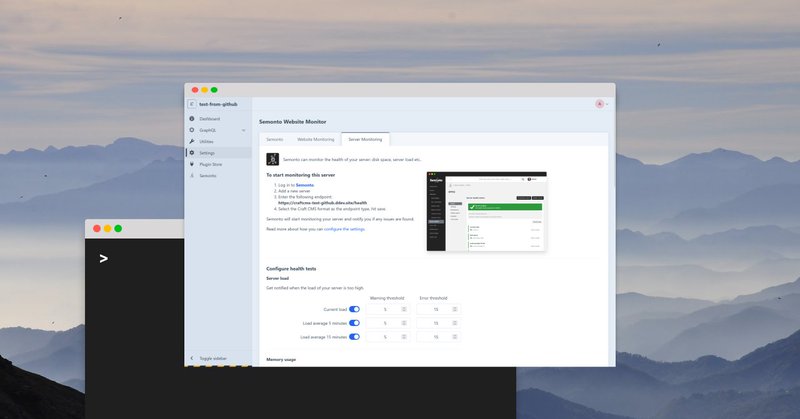Adjust Current load error threshold stepper

click(x=454, y=309)
